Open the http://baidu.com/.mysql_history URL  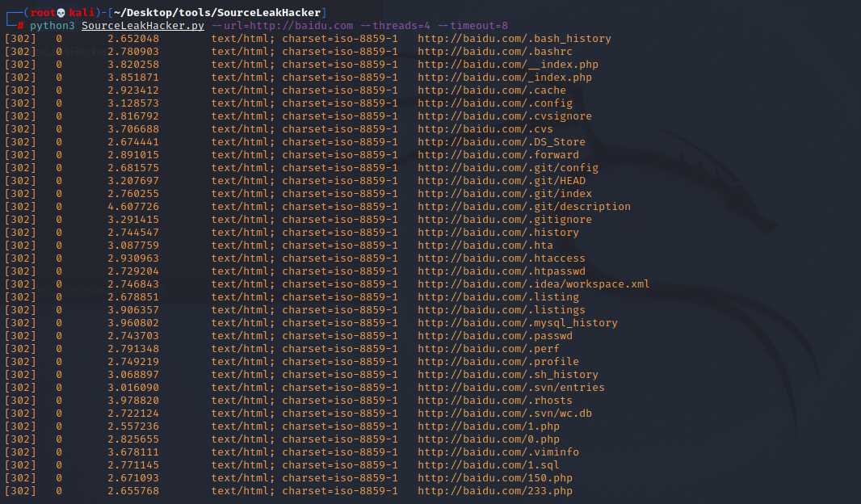pyautogui.click(x=517, y=323)
